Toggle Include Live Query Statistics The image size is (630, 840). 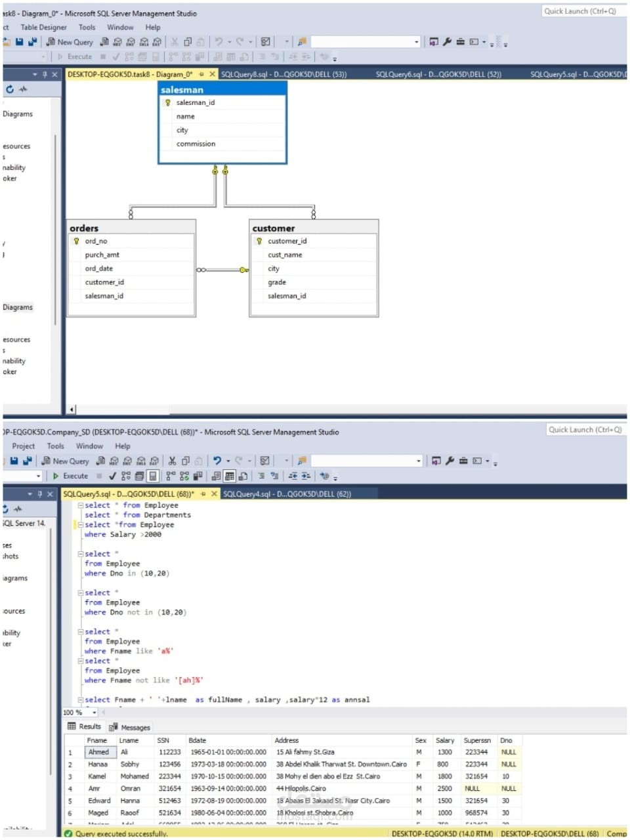(184, 476)
